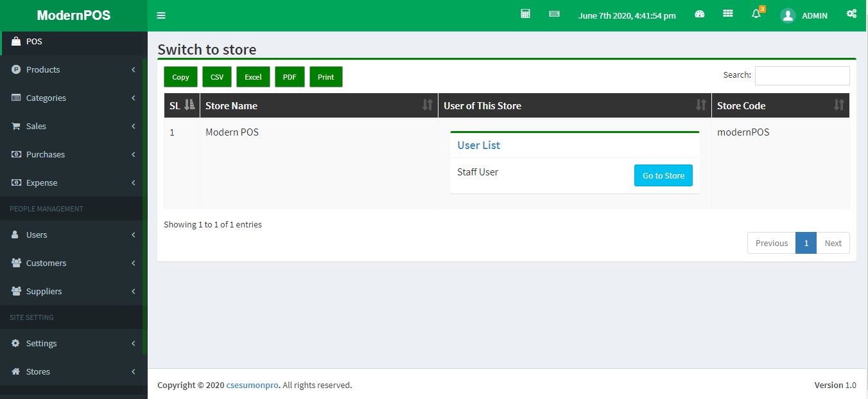Click the Products sidebar icon
The width and height of the screenshot is (868, 399).
coord(16,69)
